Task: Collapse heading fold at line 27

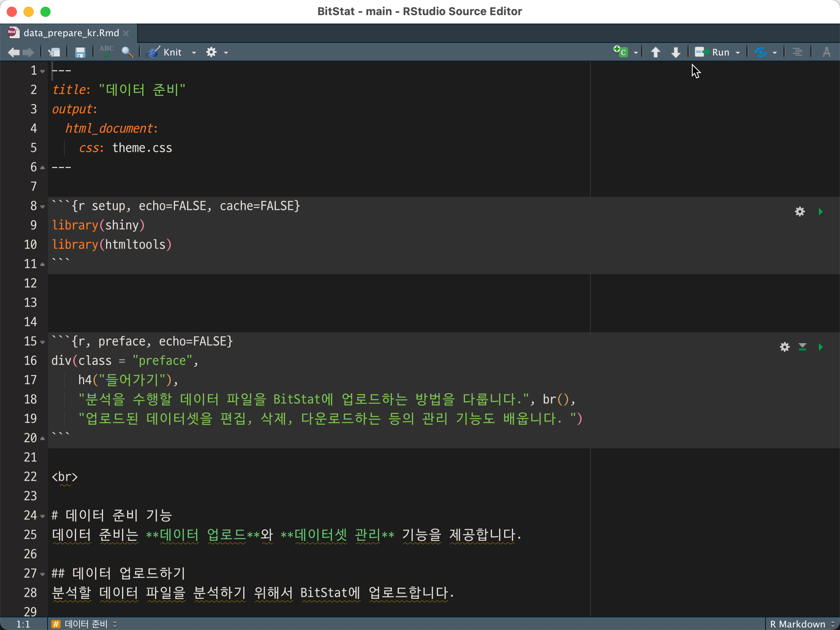Action: [x=43, y=574]
